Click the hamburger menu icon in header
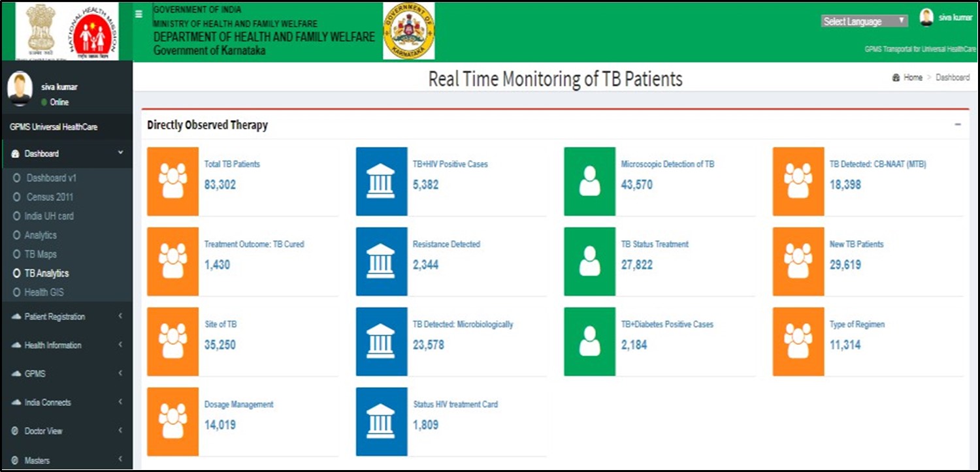This screenshot has width=980, height=472. pyautogui.click(x=139, y=13)
